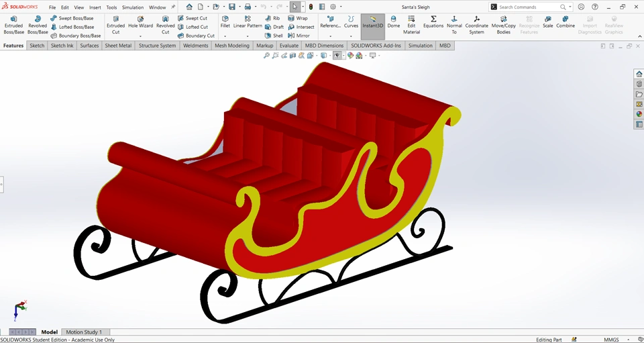Click the Boundary Cut feature
The height and width of the screenshot is (343, 644).
(x=196, y=36)
